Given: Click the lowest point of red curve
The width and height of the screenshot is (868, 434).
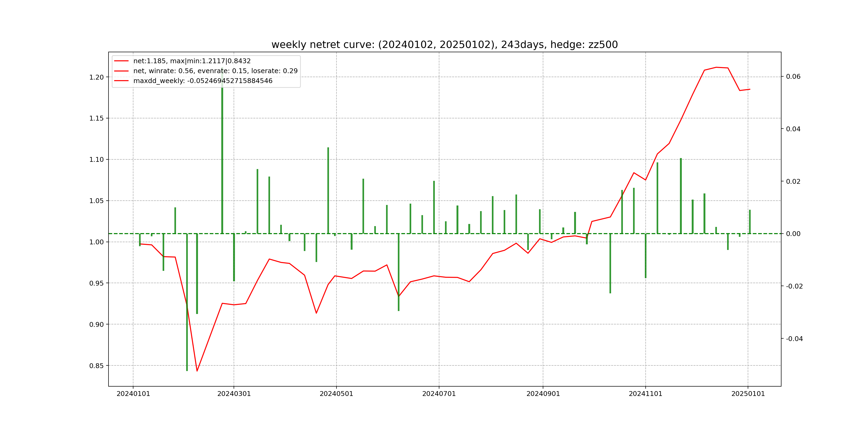Looking at the screenshot, I should (197, 371).
